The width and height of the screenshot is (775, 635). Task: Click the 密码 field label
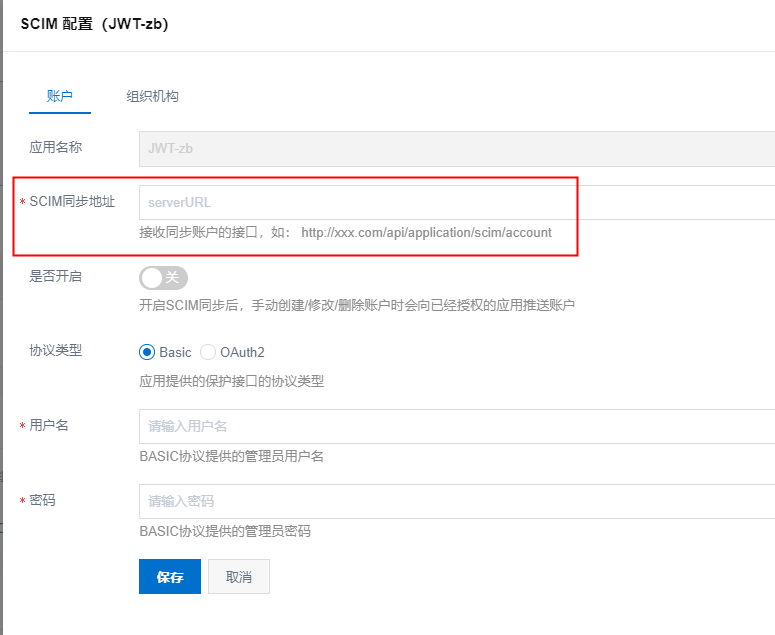(x=42, y=501)
